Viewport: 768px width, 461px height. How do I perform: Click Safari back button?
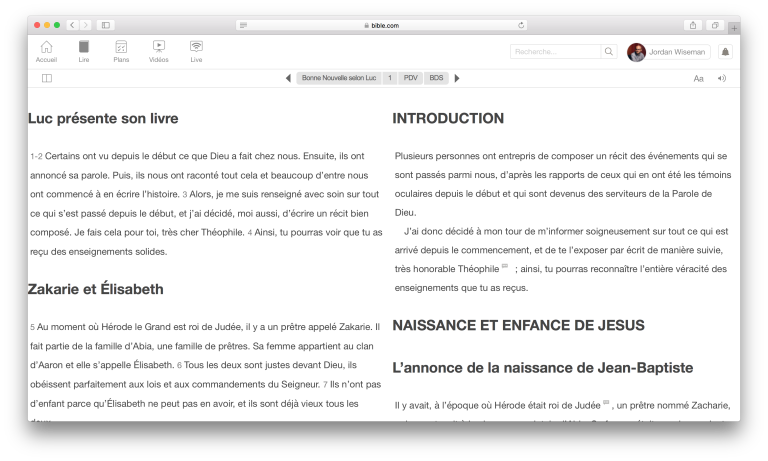(x=72, y=25)
